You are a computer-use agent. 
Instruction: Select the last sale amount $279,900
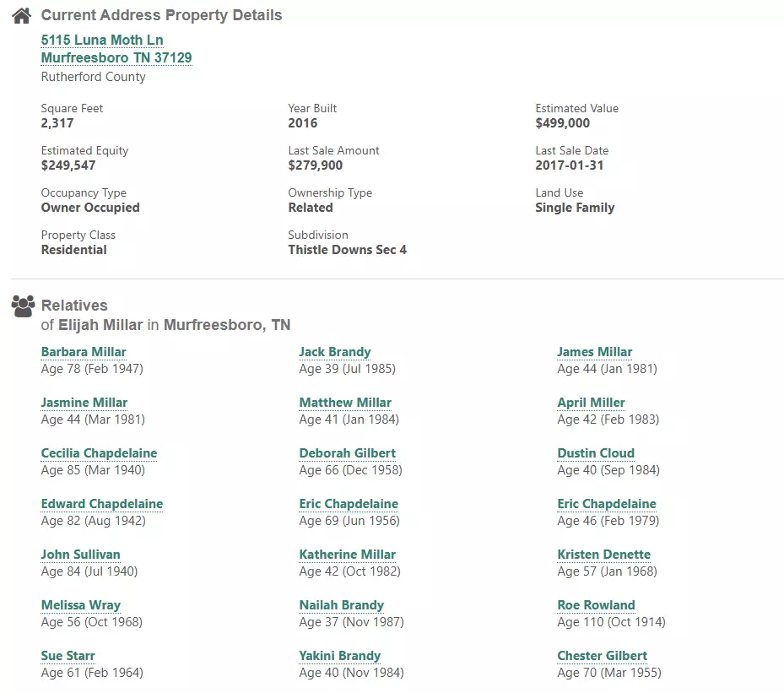click(316, 165)
